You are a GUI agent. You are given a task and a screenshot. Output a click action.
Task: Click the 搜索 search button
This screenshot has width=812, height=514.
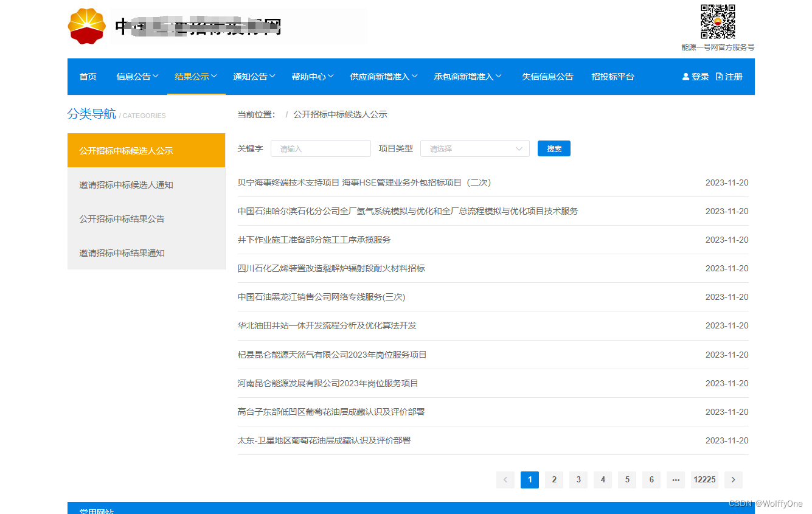553,148
